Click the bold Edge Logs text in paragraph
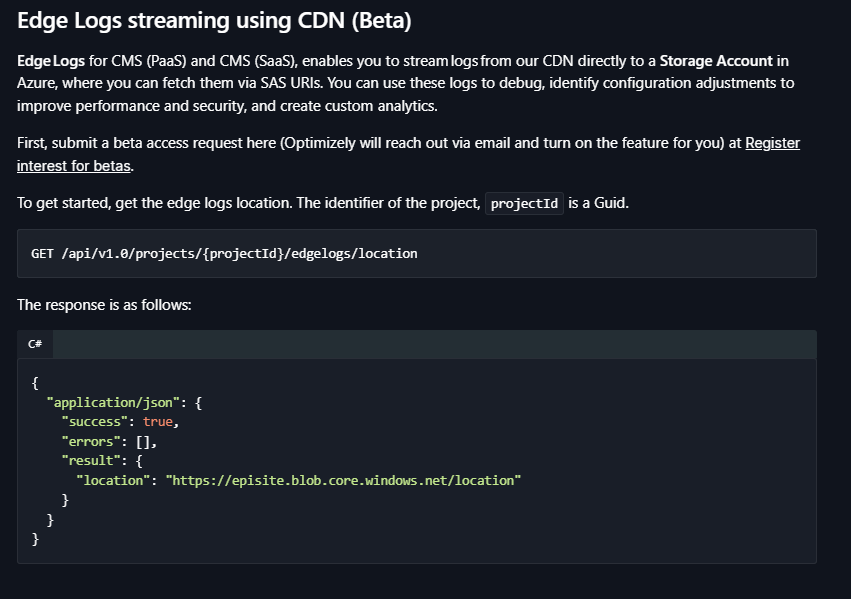The image size is (851, 599). coord(50,61)
